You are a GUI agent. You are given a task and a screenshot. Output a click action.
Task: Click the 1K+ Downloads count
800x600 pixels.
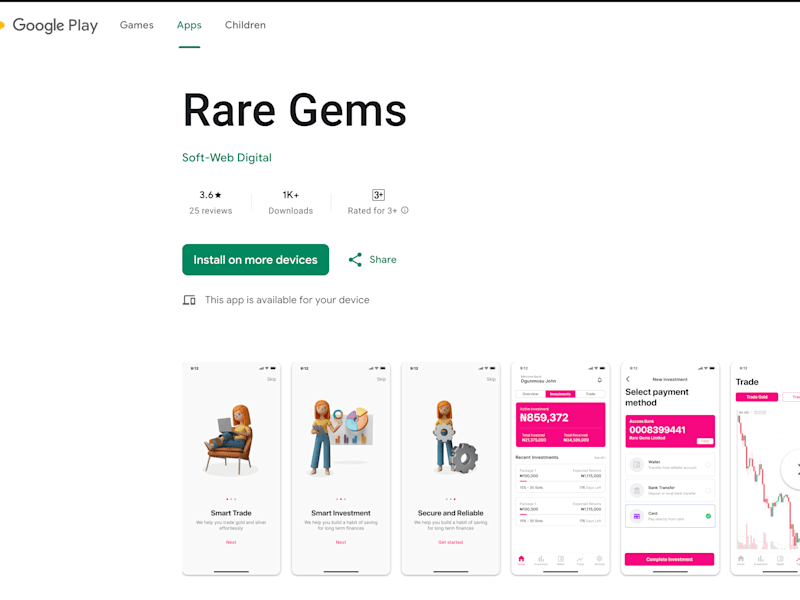tap(291, 202)
